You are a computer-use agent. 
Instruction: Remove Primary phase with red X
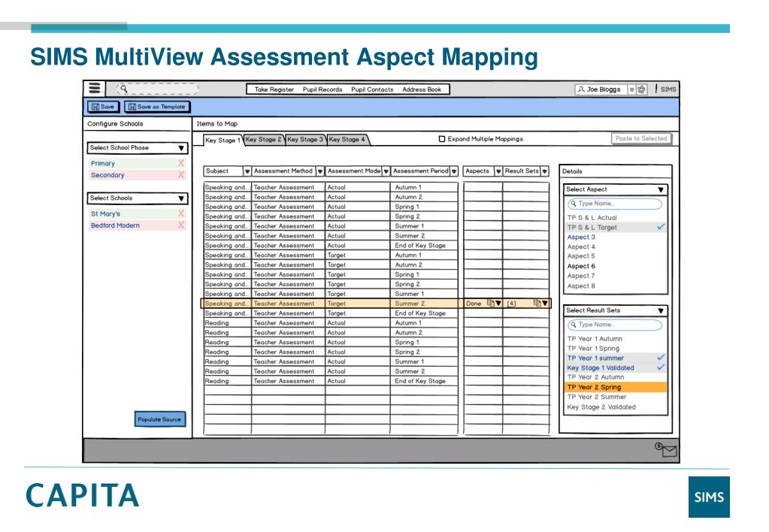(181, 163)
